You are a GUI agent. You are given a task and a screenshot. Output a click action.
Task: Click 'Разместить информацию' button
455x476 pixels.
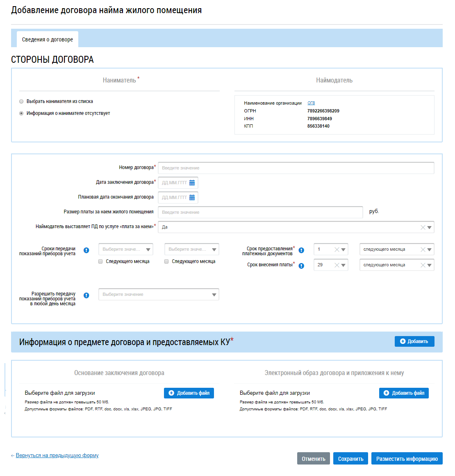tap(407, 459)
